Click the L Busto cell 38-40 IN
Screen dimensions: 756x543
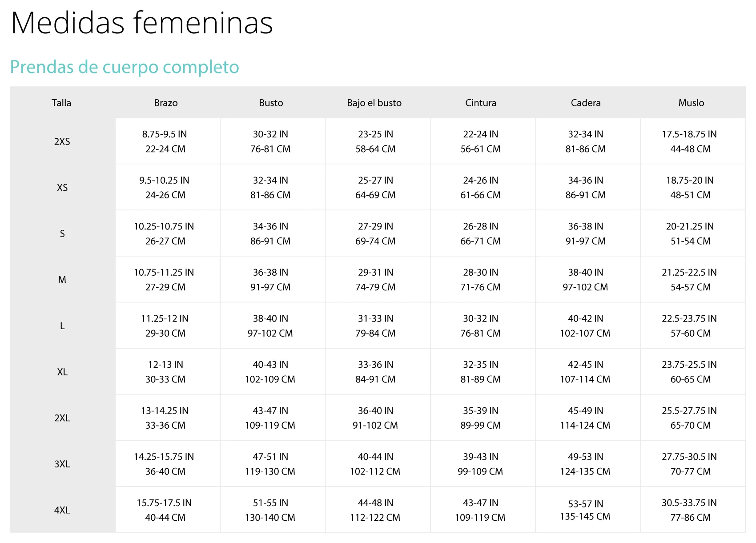pos(270,318)
